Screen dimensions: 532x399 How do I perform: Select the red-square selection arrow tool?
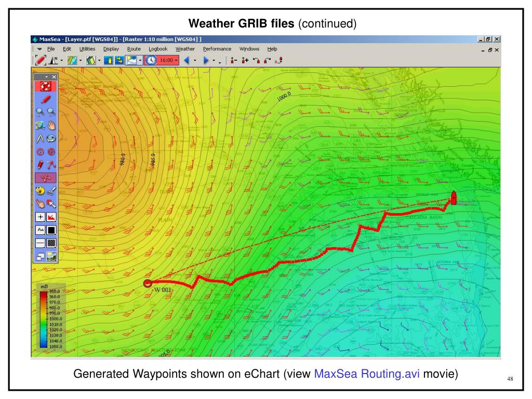point(51,204)
